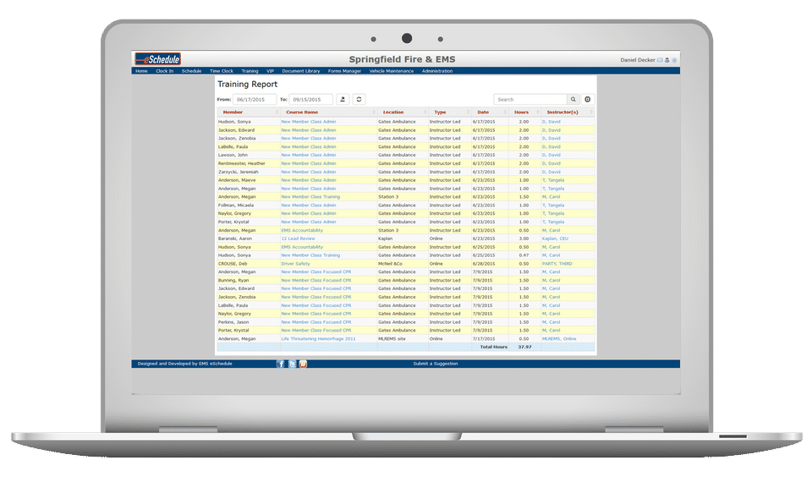Open the gear settings icon in the header
The width and height of the screenshot is (812, 504).
[x=674, y=60]
